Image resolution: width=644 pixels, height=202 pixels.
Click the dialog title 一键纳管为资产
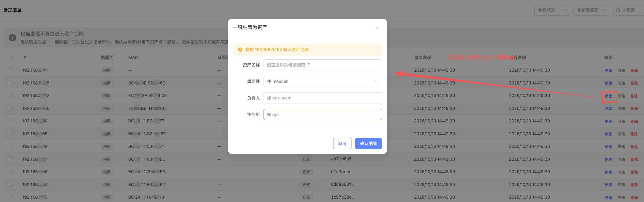pyautogui.click(x=250, y=27)
